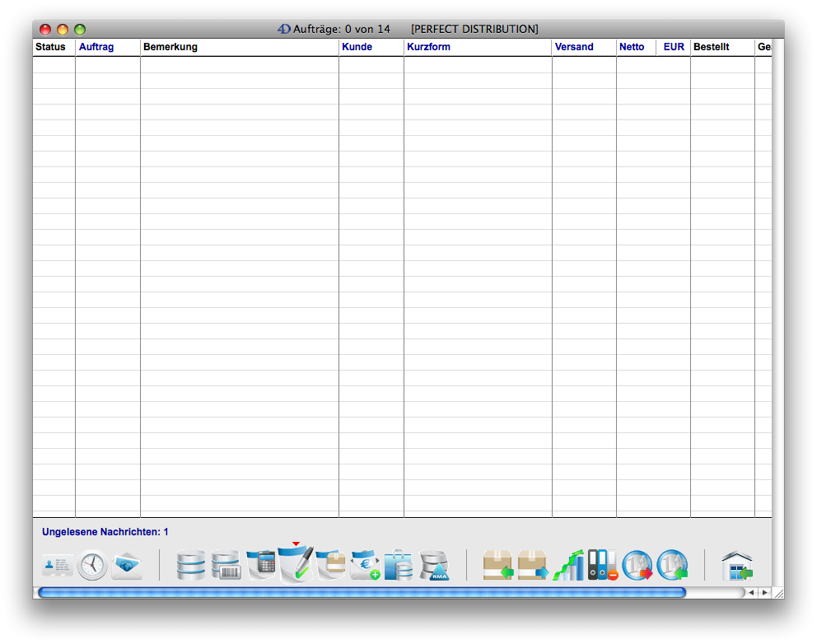This screenshot has height=644, width=817.
Task: Open the shopping bag database icon
Action: coord(399,566)
